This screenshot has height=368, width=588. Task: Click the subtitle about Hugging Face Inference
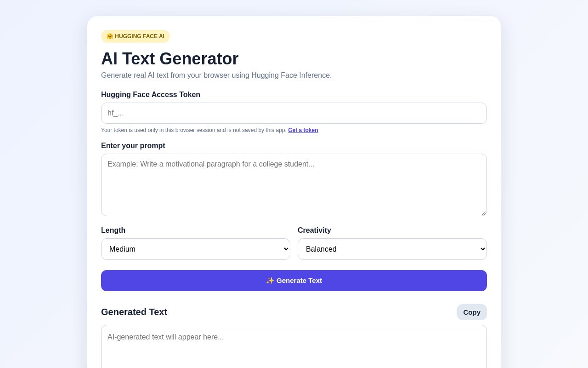pyautogui.click(x=216, y=75)
